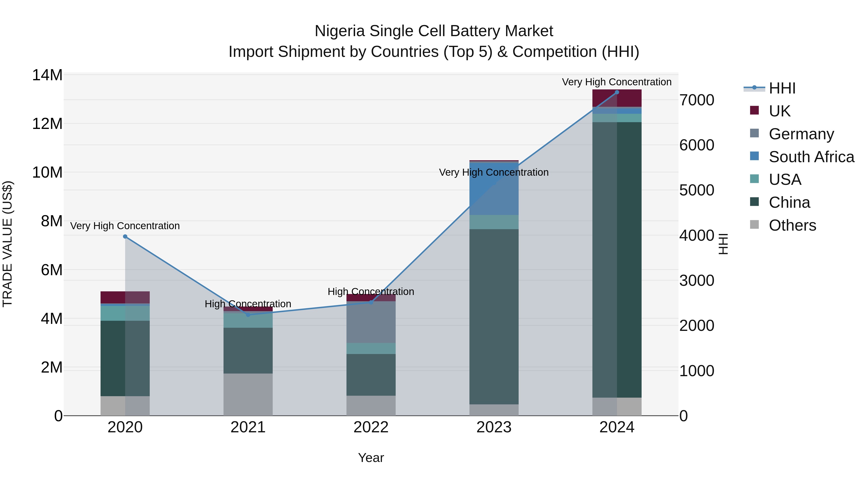868x488 pixels.
Task: Click the 14M y-axis tick label
Action: pyautogui.click(x=47, y=75)
